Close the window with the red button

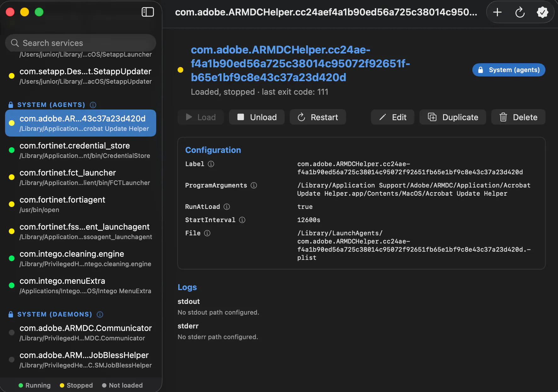click(x=10, y=12)
